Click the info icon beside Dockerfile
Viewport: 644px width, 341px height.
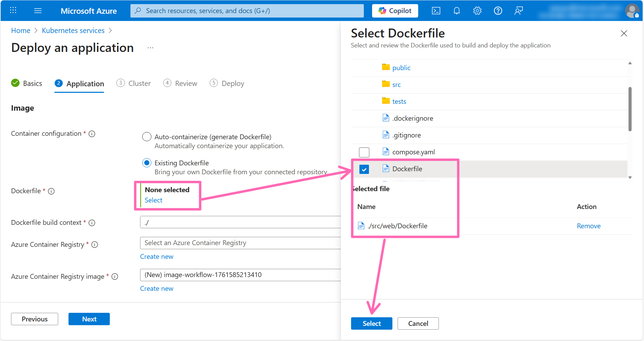tap(51, 191)
